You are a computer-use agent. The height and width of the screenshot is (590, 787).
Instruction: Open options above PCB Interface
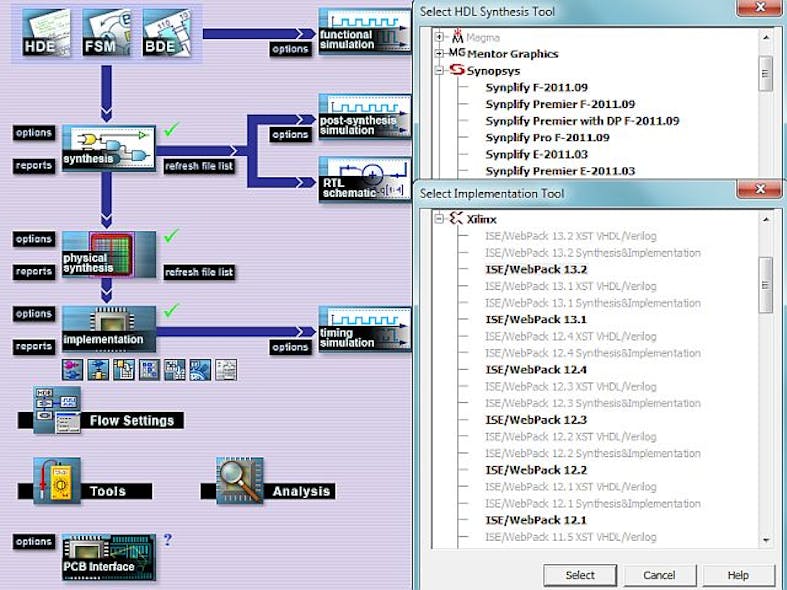click(34, 542)
